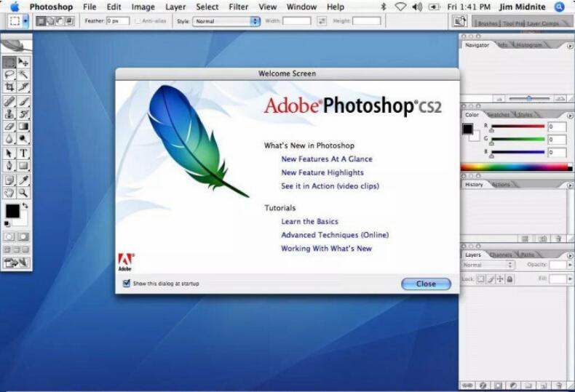This screenshot has width=575, height=392.
Task: Open the History panel flyout menu
Action: 570,185
